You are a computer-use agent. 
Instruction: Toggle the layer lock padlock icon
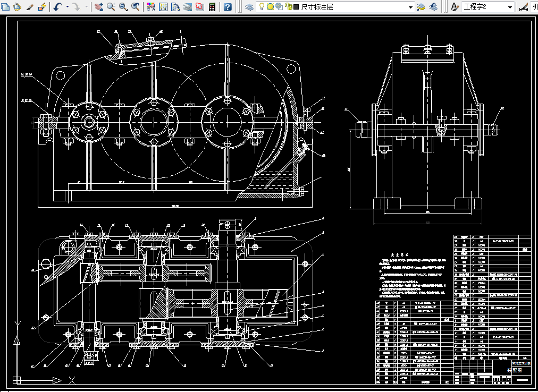tap(288, 7)
